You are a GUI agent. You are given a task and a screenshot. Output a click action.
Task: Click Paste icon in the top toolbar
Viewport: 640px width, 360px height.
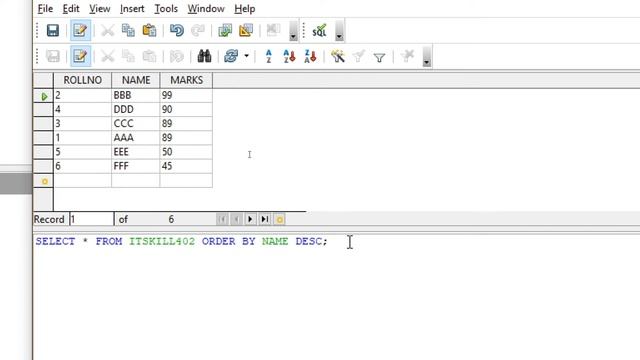[149, 31]
